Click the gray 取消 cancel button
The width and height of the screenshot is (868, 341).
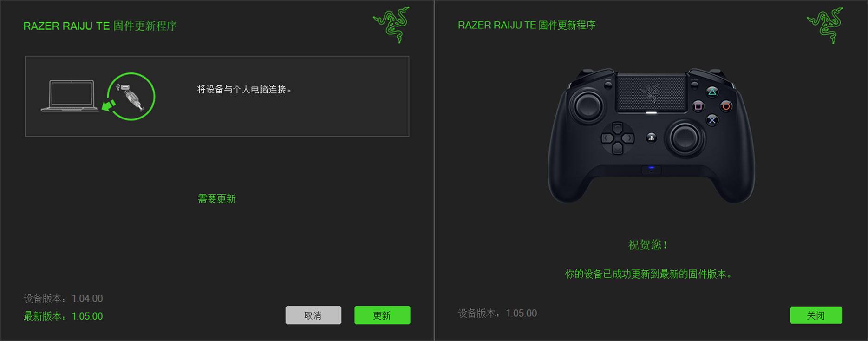coord(313,315)
